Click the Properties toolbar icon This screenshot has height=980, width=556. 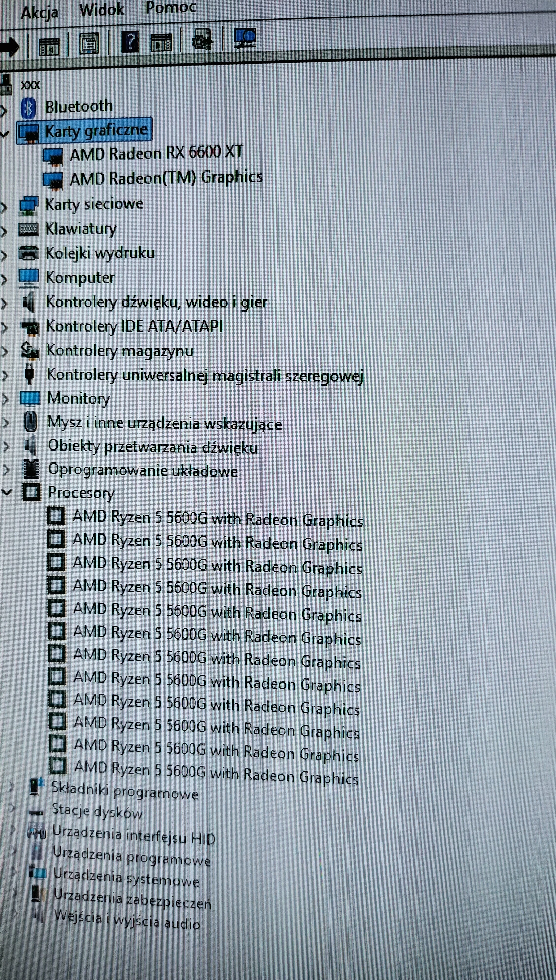(x=88, y=44)
